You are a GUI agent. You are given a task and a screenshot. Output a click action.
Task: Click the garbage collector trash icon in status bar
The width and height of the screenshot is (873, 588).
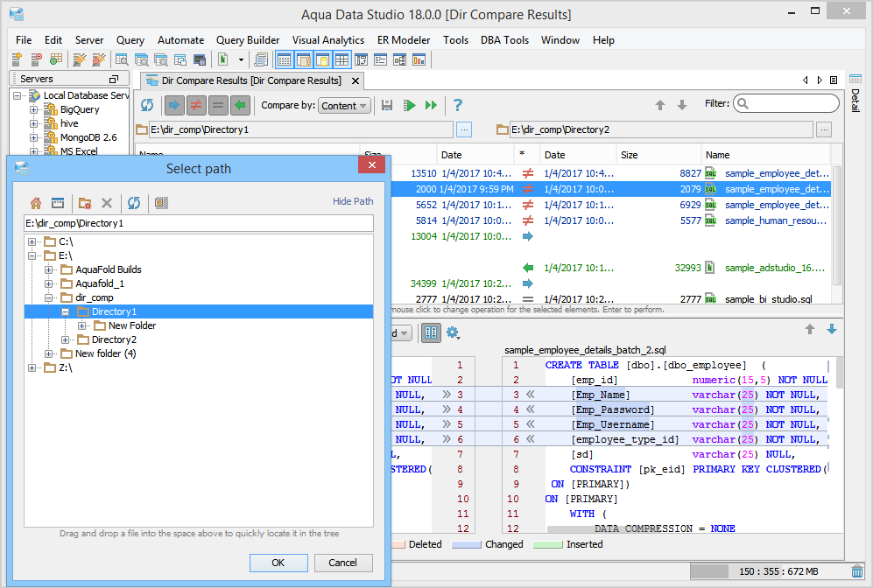[x=857, y=571]
